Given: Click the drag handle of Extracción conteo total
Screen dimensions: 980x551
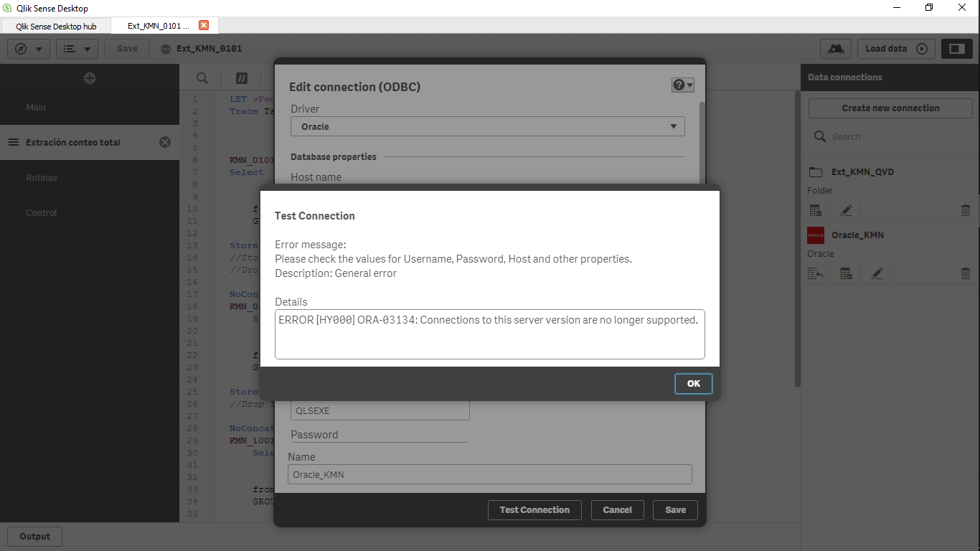Looking at the screenshot, I should click(13, 142).
